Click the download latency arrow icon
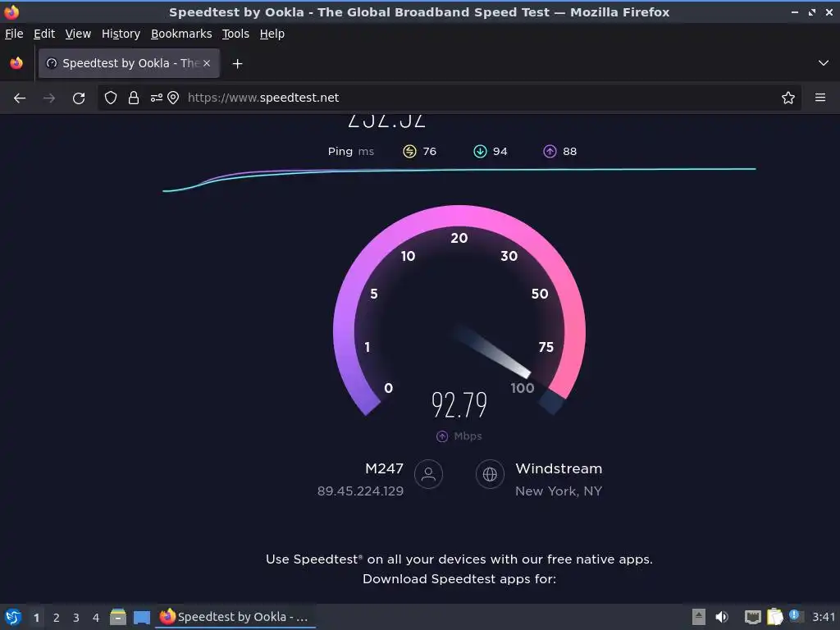 click(x=480, y=152)
